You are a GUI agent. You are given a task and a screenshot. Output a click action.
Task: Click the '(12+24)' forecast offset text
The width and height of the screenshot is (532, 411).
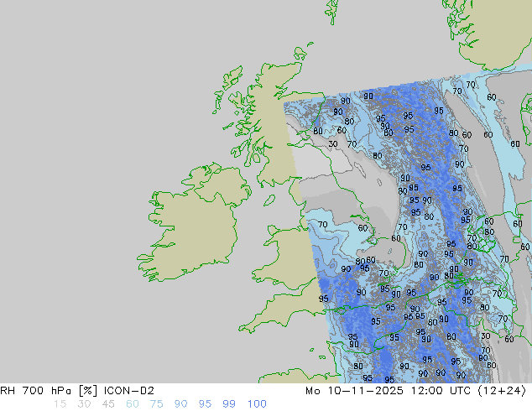pos(502,391)
